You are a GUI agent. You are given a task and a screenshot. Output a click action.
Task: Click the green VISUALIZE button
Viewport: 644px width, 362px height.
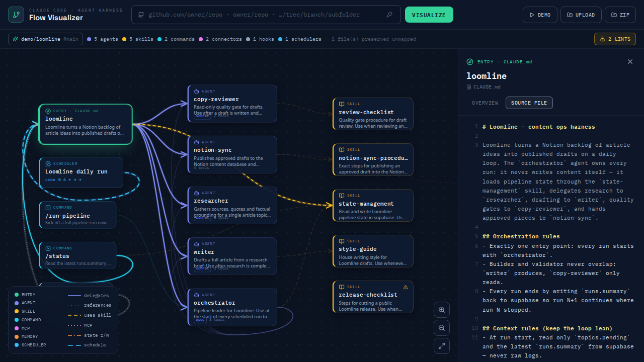tap(429, 15)
